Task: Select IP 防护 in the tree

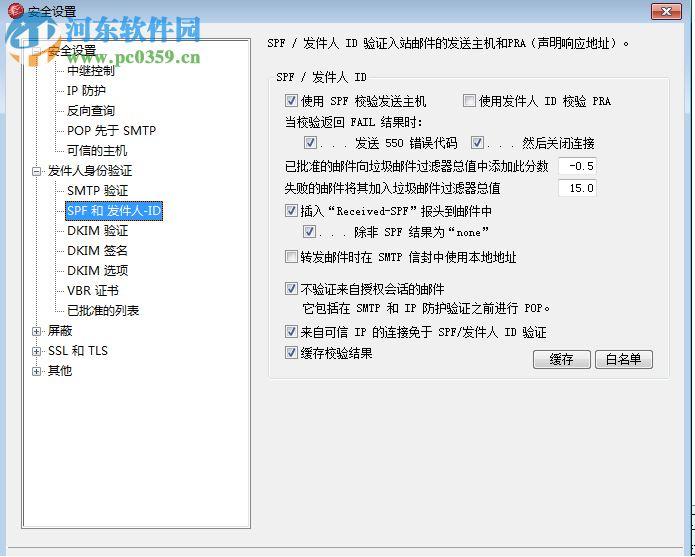Action: coord(86,91)
